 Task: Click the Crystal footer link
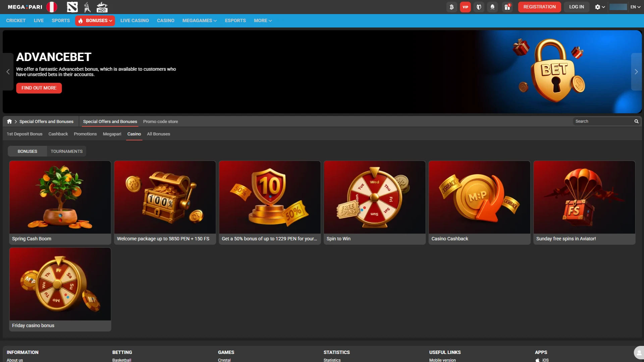[224, 360]
